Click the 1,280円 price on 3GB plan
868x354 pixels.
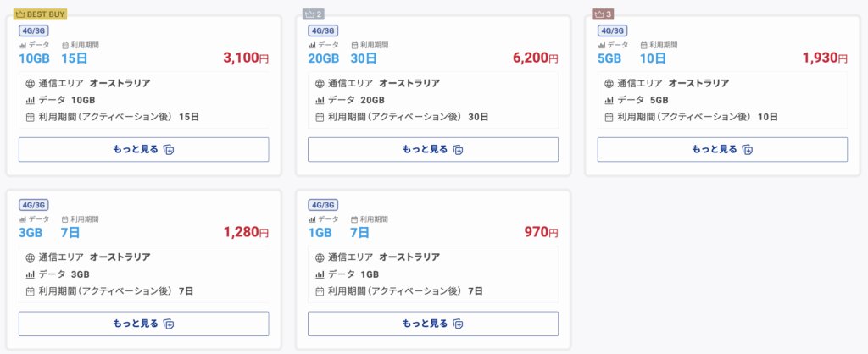point(247,232)
